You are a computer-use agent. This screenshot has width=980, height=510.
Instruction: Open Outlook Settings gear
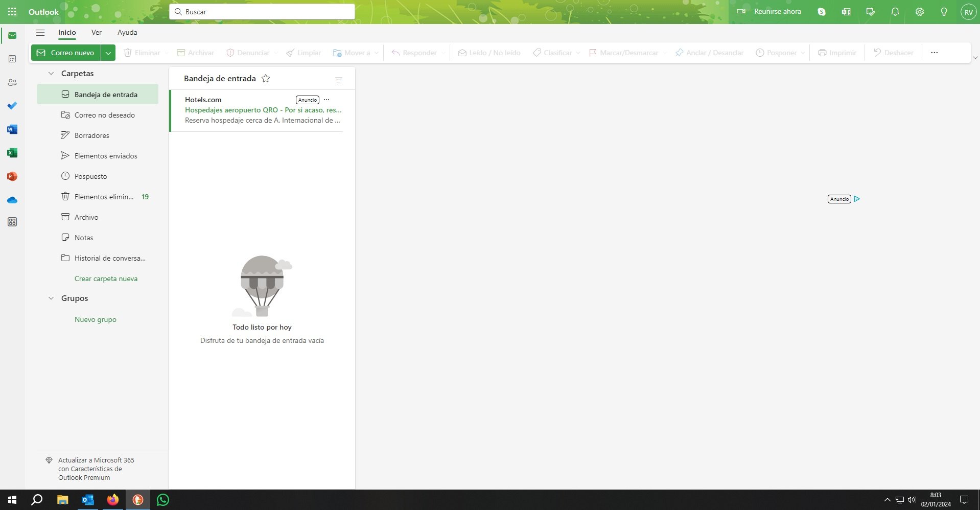point(919,11)
